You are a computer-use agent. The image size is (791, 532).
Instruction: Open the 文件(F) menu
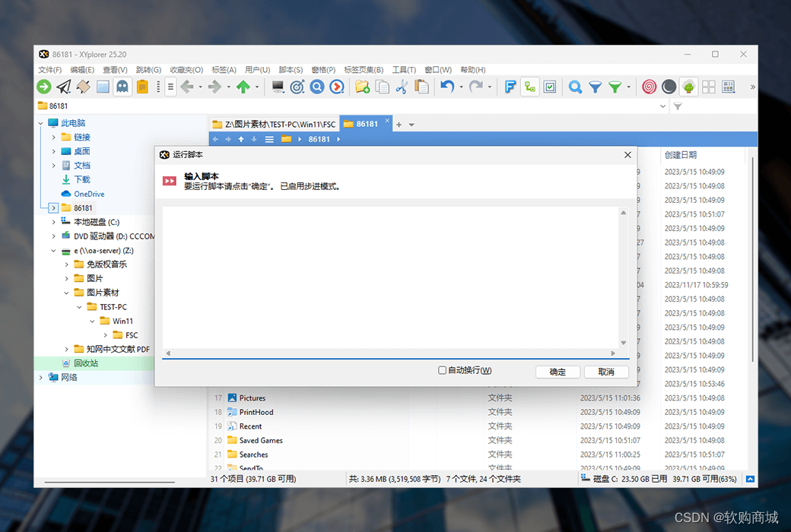(x=50, y=70)
